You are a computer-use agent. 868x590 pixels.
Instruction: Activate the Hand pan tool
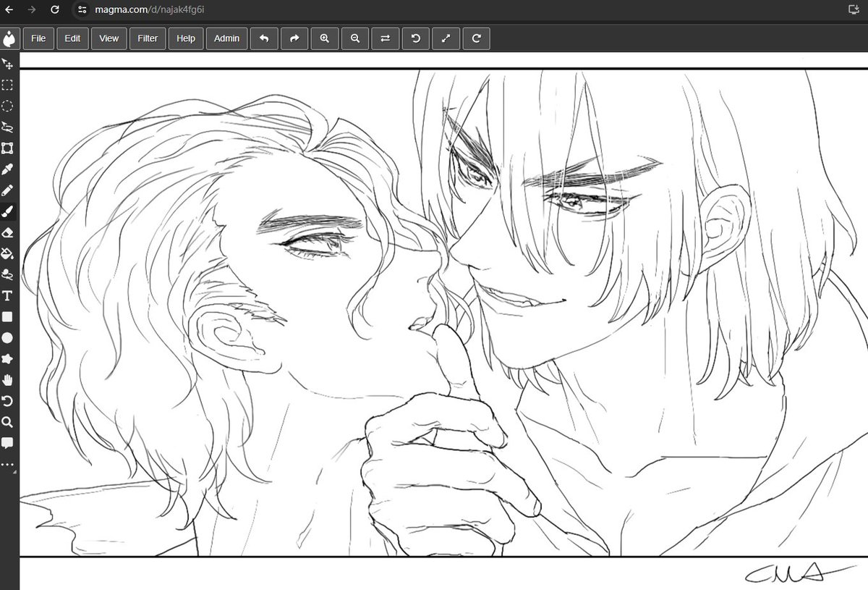coord(7,379)
